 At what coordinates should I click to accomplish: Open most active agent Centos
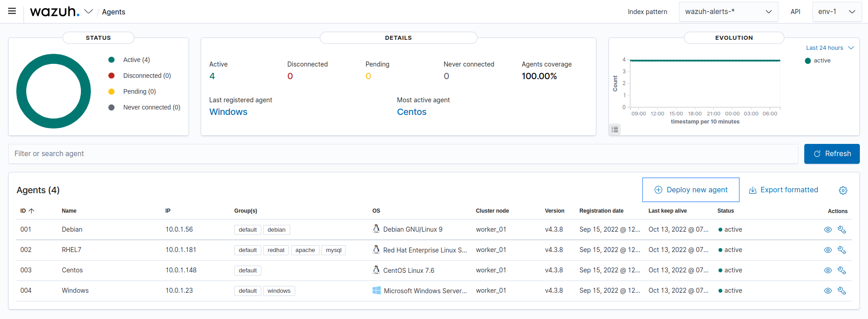[x=411, y=112]
